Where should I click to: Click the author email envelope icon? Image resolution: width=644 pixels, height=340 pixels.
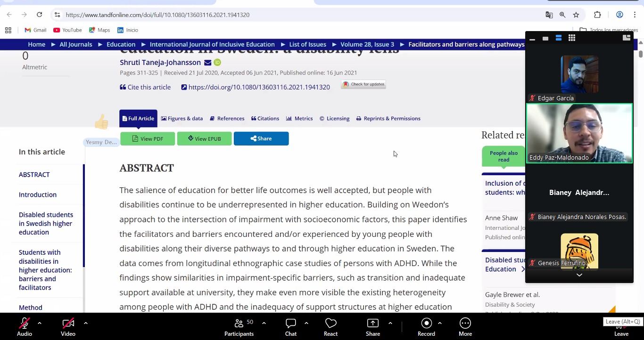click(207, 63)
